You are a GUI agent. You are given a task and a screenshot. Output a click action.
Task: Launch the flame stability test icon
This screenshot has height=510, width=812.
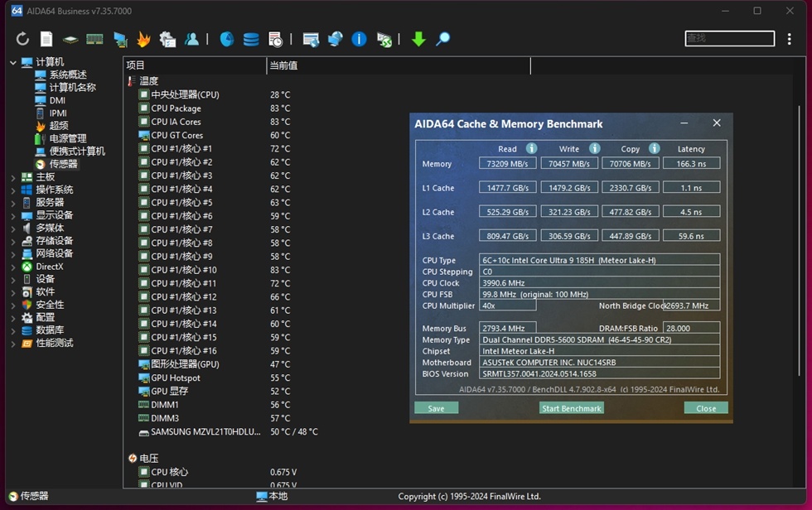point(143,39)
